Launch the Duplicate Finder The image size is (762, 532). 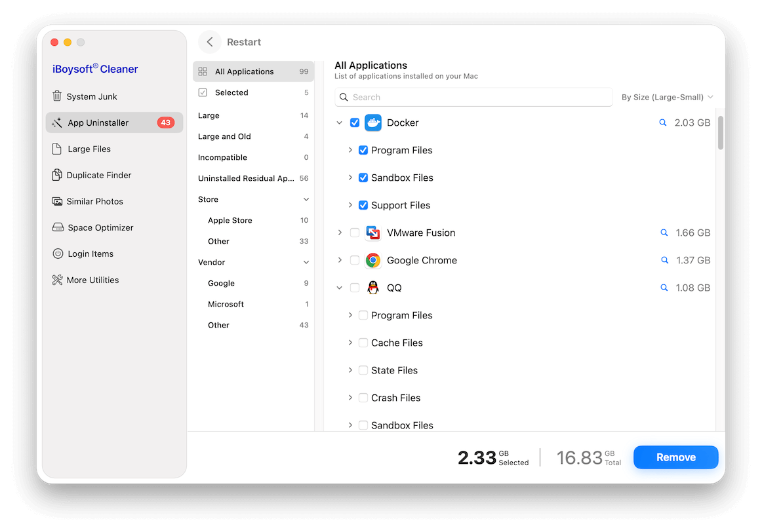pos(99,175)
